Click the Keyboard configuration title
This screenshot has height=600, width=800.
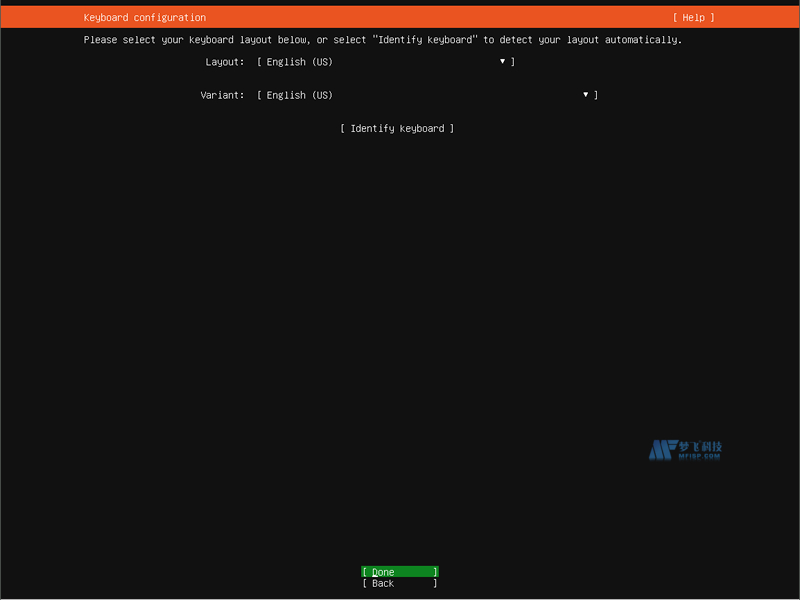pyautogui.click(x=144, y=17)
